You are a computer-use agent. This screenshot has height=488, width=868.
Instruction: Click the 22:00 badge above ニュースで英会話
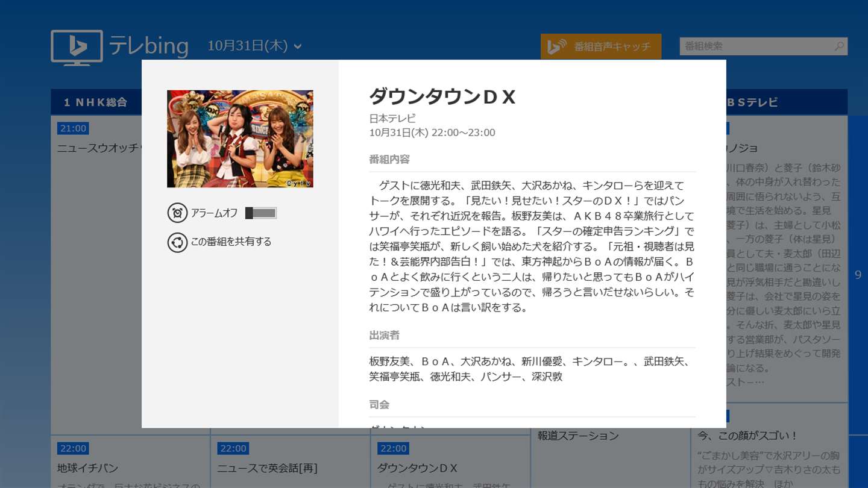tap(233, 448)
